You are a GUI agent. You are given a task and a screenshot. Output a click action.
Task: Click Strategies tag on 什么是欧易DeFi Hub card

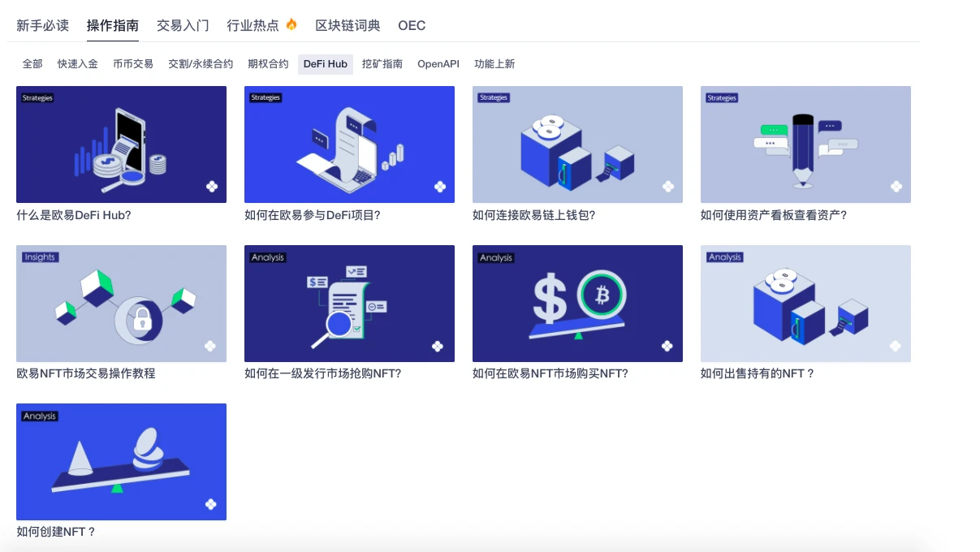click(37, 98)
